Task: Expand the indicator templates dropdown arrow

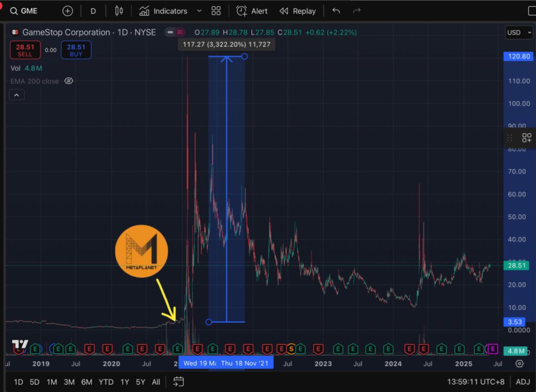Action: click(198, 11)
